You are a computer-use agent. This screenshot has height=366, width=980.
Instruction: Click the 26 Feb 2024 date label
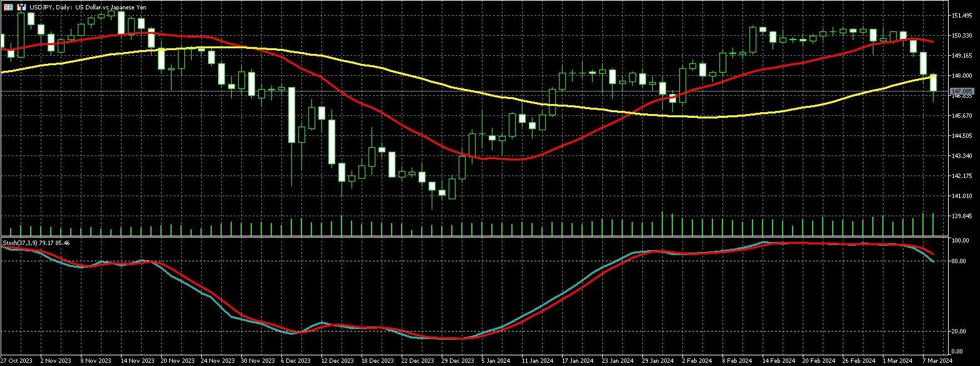pos(858,361)
